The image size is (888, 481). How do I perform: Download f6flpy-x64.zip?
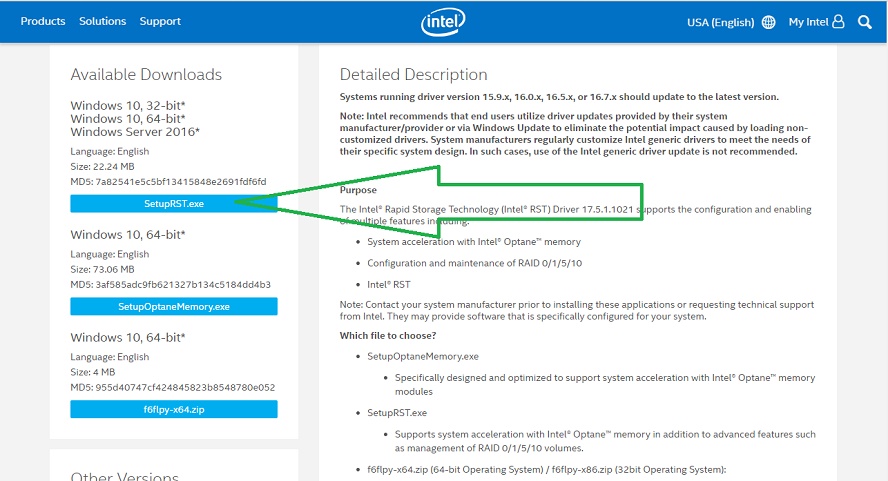coord(174,409)
